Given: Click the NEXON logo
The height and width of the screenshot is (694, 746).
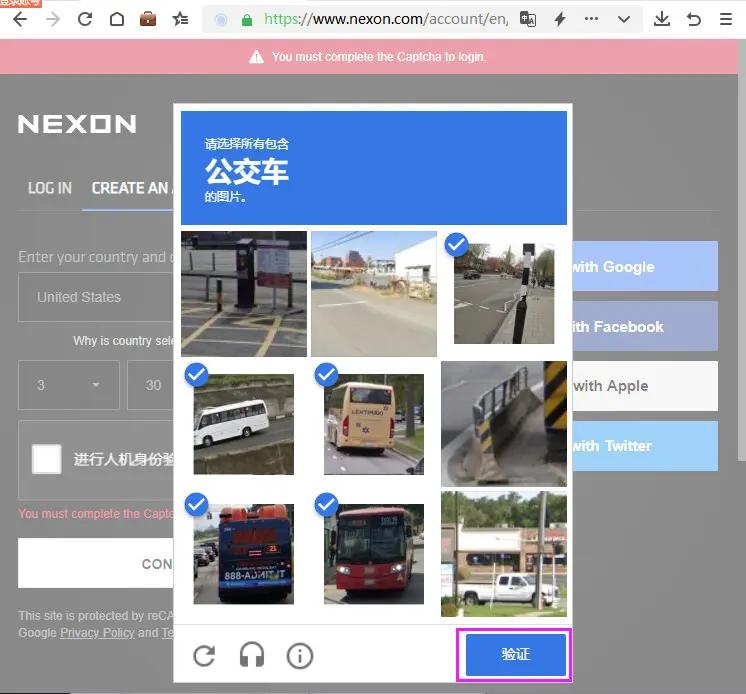Looking at the screenshot, I should [x=77, y=124].
